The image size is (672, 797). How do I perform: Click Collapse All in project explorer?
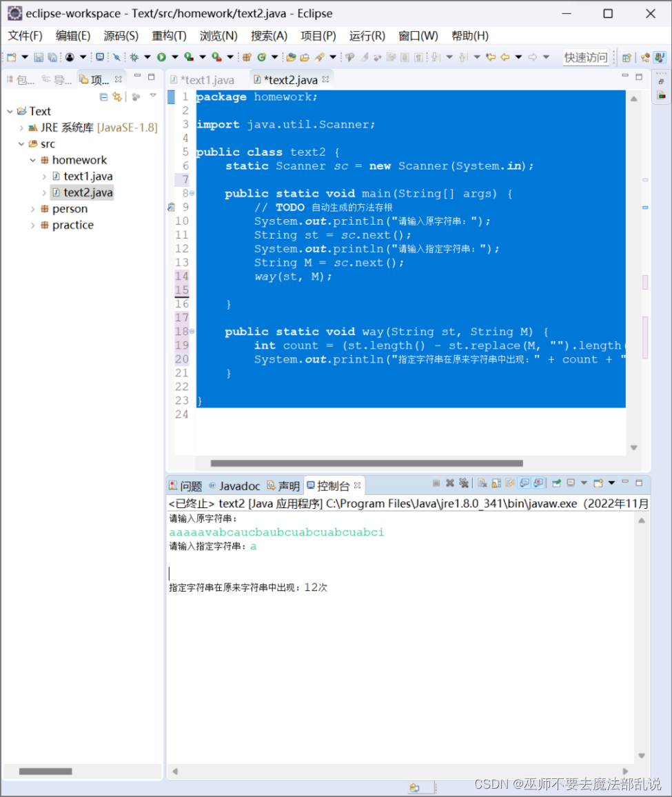coord(103,97)
